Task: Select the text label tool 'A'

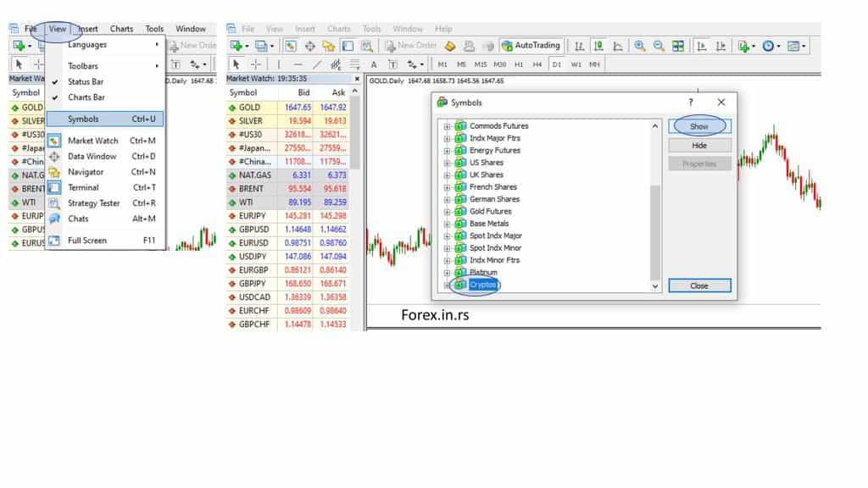Action: (x=373, y=64)
